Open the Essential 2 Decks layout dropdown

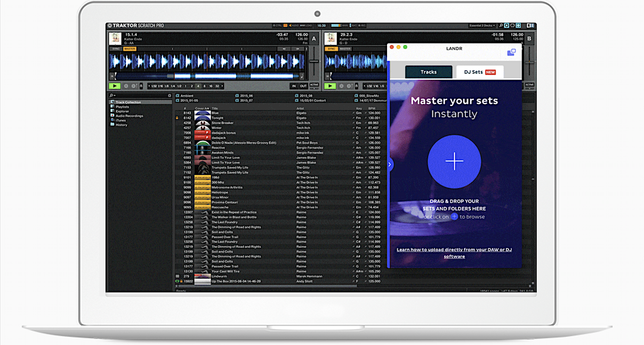click(482, 26)
